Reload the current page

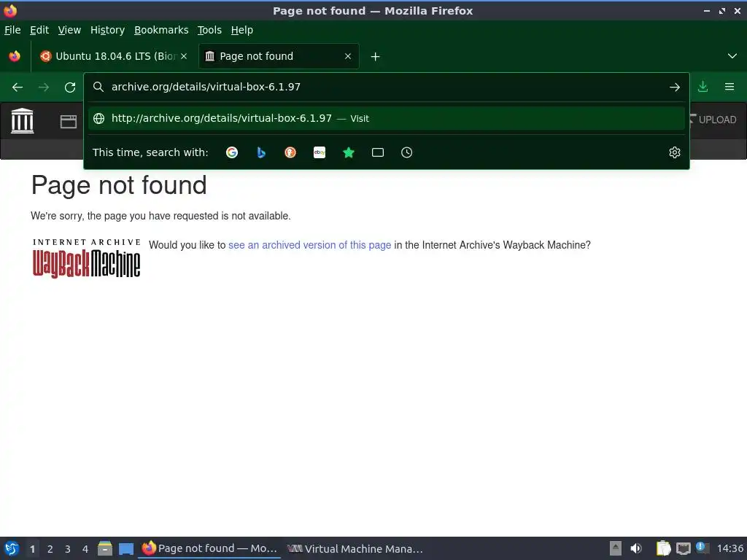coord(70,87)
